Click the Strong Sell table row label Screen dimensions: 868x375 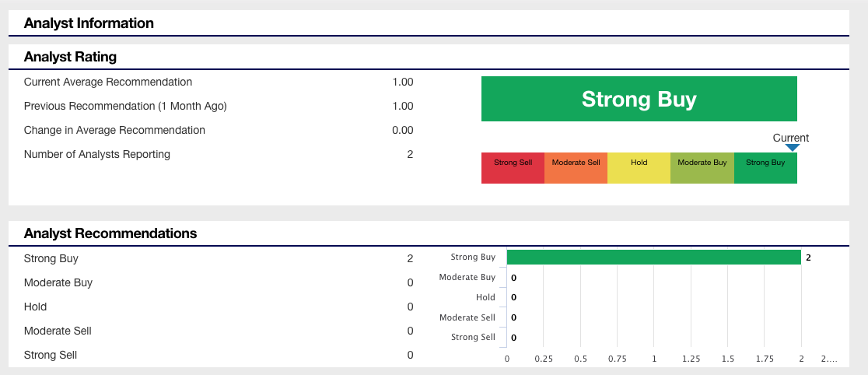click(51, 355)
